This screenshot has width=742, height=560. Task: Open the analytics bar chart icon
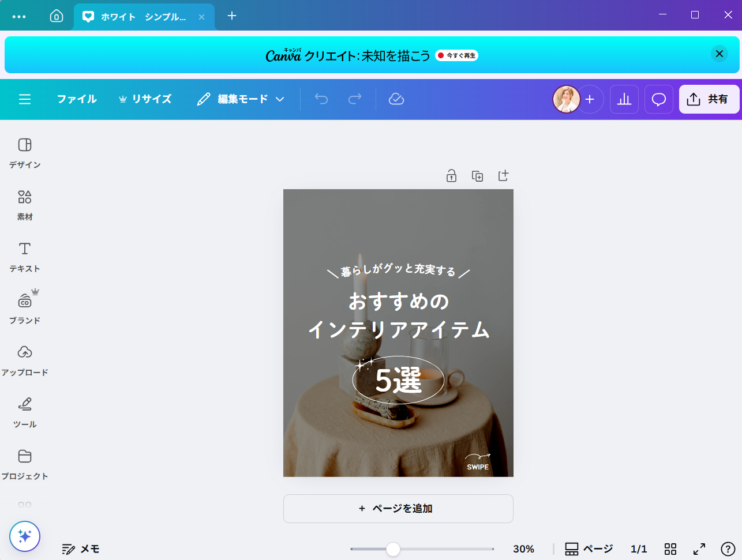click(x=624, y=99)
